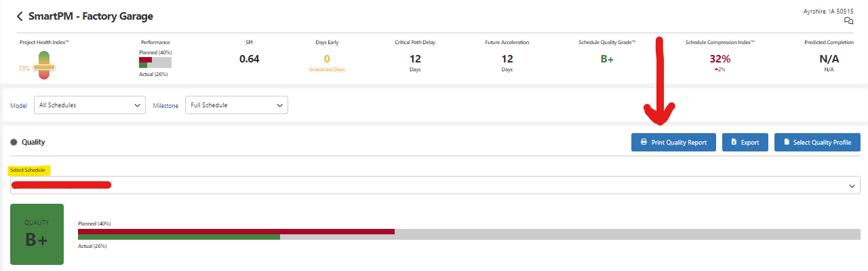Click the green B+ quality grade tile
This screenshot has height=271, width=868.
(37, 234)
